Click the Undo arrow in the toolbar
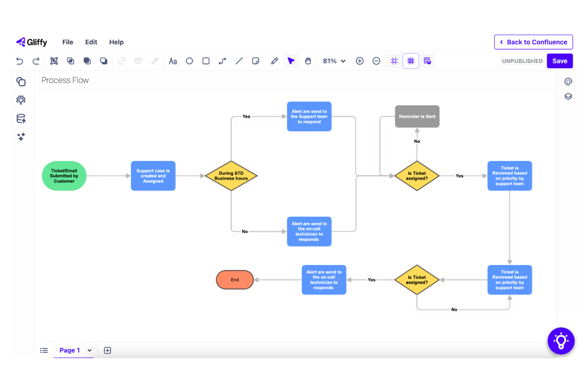The width and height of the screenshot is (588, 392). (x=19, y=61)
